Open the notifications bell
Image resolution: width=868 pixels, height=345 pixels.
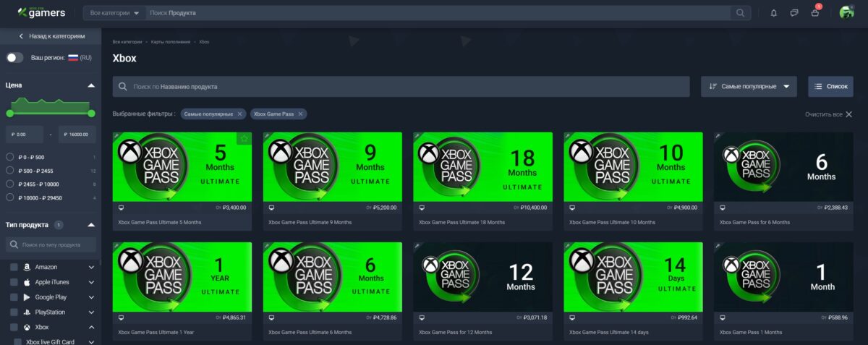pyautogui.click(x=774, y=13)
